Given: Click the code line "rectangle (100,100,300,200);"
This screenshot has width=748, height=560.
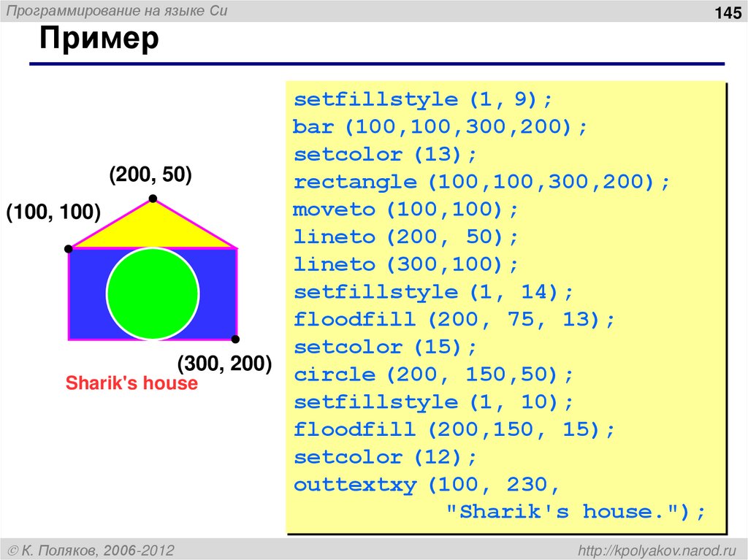Looking at the screenshot, I should click(482, 183).
